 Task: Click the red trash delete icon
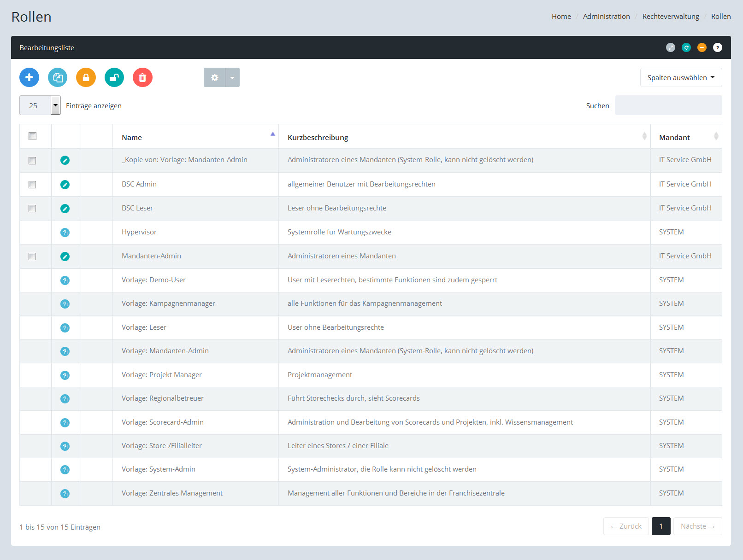(142, 77)
